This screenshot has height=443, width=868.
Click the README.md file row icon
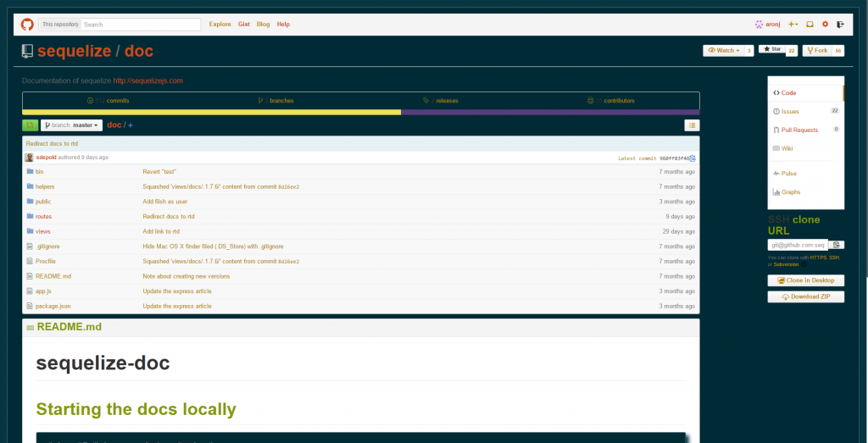[30, 276]
